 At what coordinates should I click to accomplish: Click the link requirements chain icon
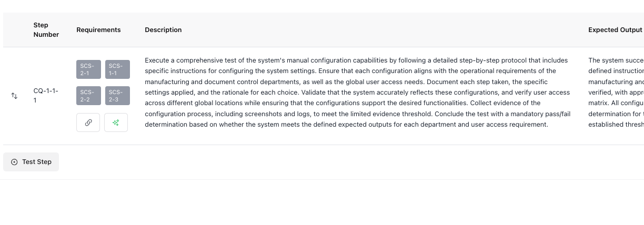pyautogui.click(x=88, y=122)
